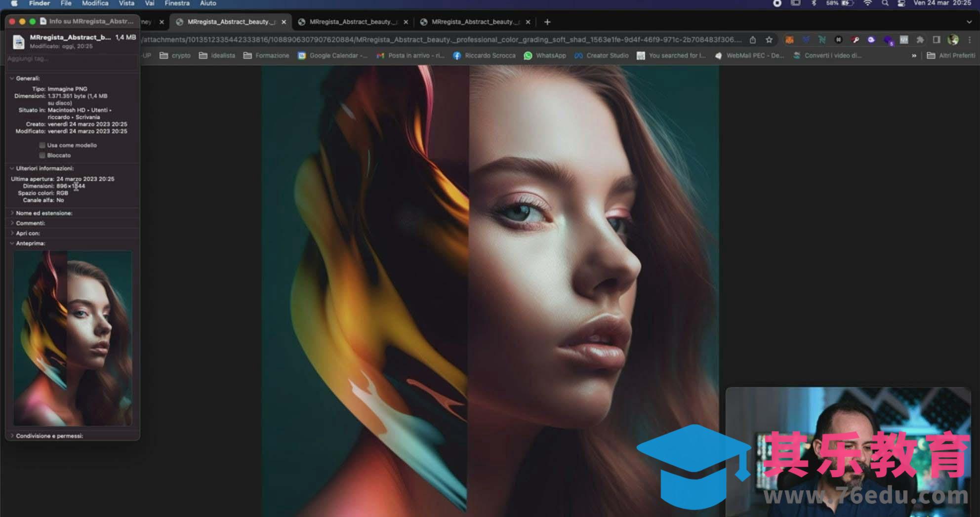
Task: Open the Chrome profile avatar
Action: (x=953, y=40)
